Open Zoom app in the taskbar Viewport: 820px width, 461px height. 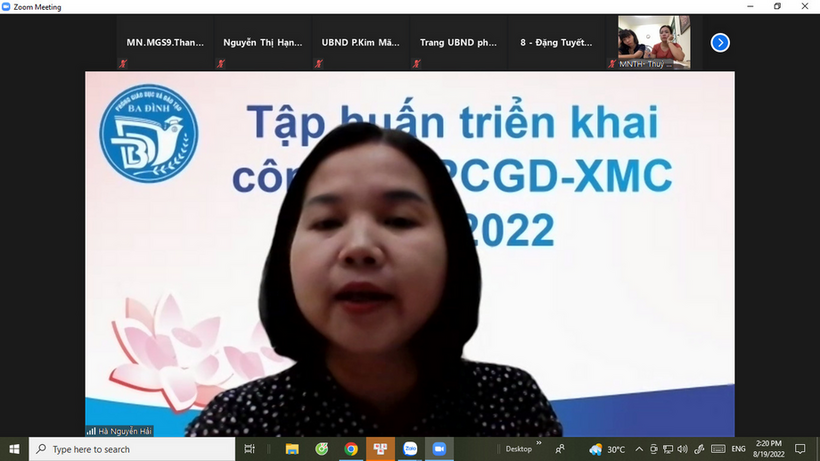pyautogui.click(x=438, y=449)
